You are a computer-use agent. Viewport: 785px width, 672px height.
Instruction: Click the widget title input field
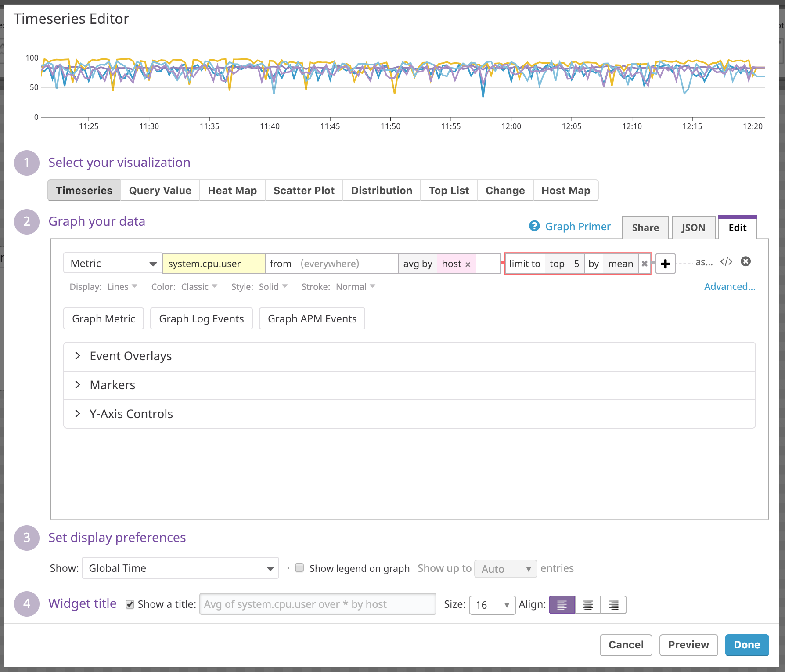click(317, 604)
